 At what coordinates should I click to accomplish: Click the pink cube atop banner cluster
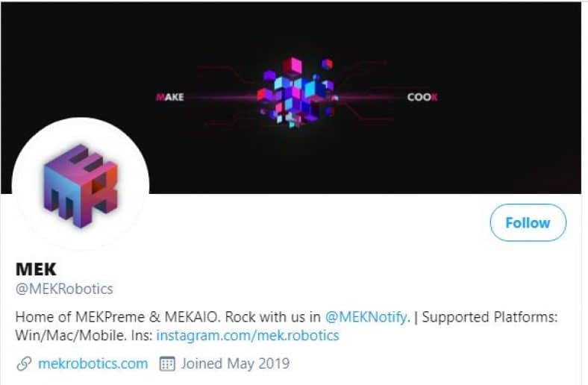point(292,66)
